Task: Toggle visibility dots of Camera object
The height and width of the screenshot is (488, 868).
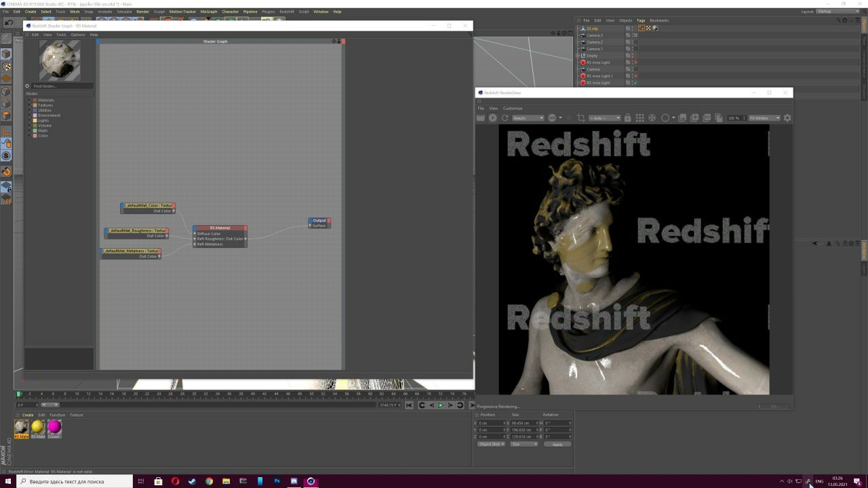Action: pos(633,69)
